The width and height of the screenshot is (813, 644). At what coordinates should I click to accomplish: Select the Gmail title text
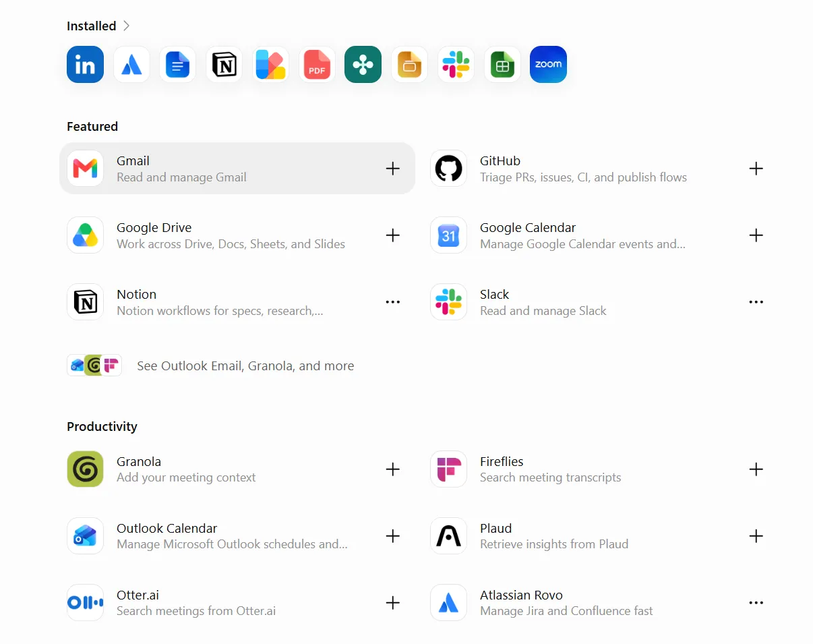tap(133, 160)
